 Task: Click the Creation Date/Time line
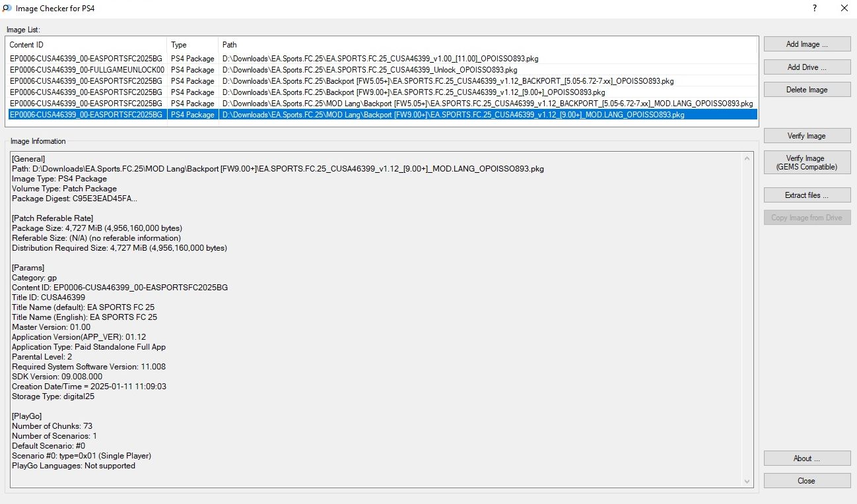click(x=89, y=387)
